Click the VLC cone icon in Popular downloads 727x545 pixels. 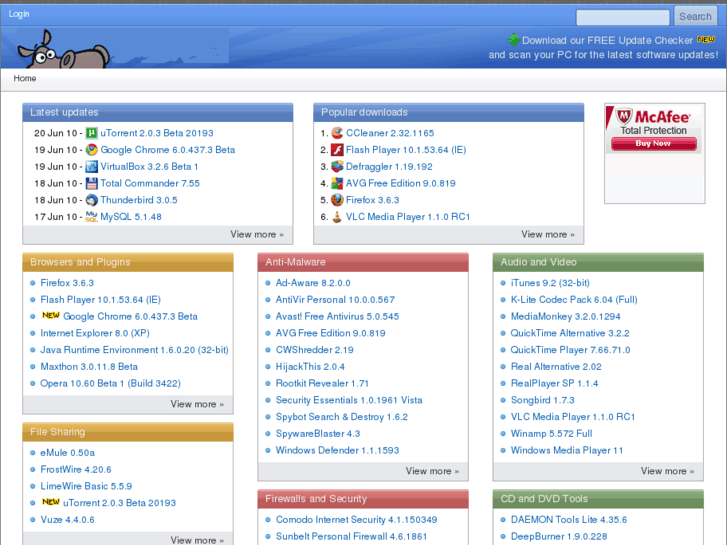[337, 217]
